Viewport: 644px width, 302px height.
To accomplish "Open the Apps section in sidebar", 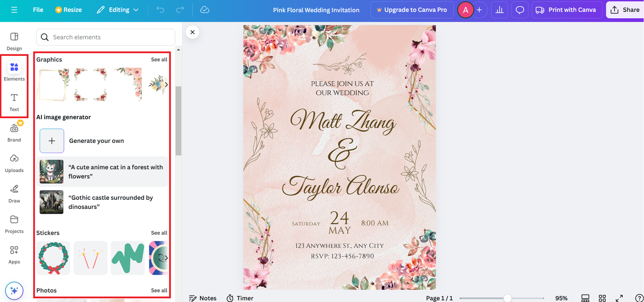I will (14, 255).
